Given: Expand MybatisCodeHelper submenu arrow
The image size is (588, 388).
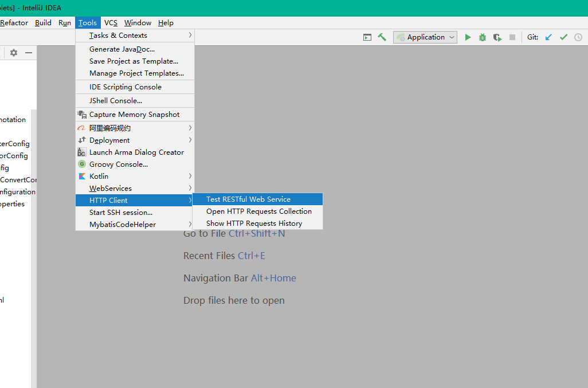Looking at the screenshot, I should coord(190,224).
